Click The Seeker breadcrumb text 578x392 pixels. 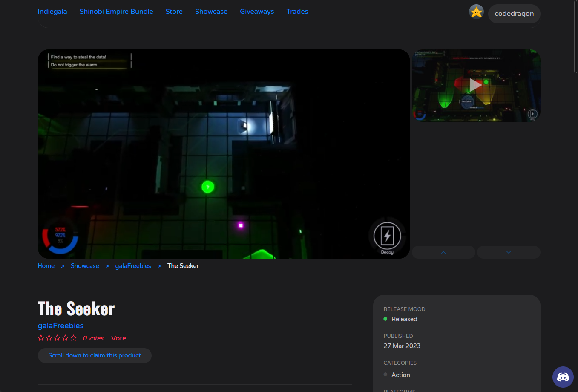tap(183, 266)
